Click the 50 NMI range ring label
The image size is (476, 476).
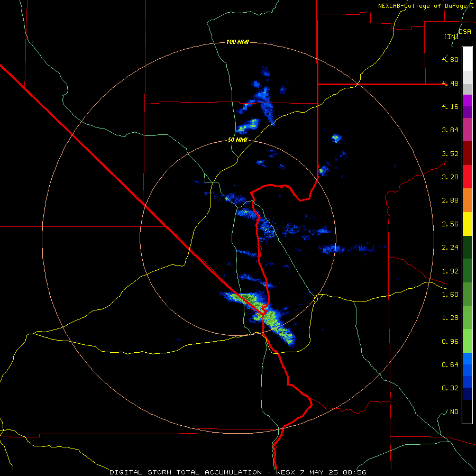(237, 140)
